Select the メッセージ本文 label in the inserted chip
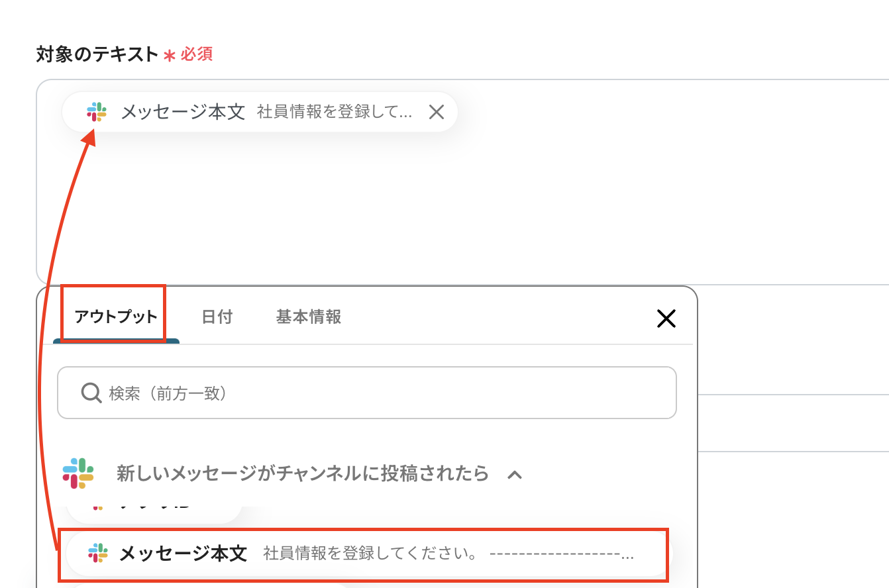This screenshot has width=889, height=588. (183, 112)
